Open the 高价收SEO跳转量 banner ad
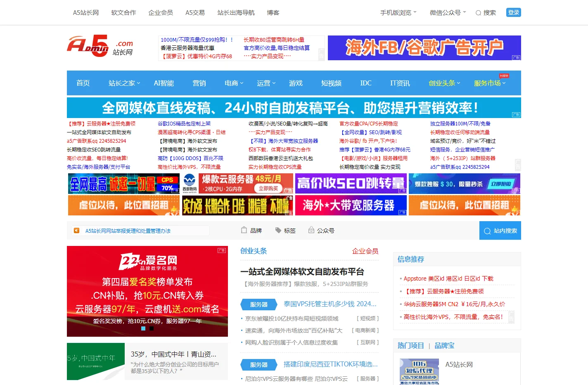 tap(351, 183)
